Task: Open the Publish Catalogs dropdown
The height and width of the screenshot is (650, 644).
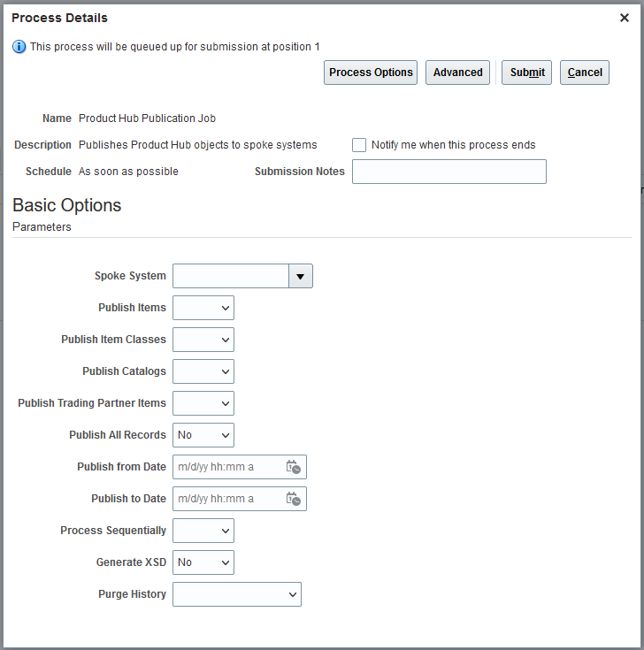Action: click(x=203, y=371)
